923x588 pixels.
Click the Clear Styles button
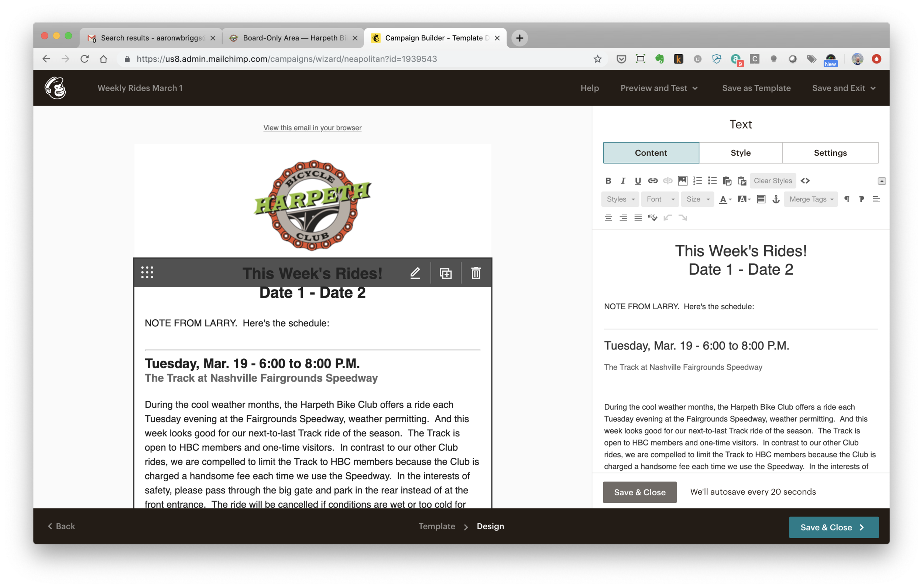[773, 180]
